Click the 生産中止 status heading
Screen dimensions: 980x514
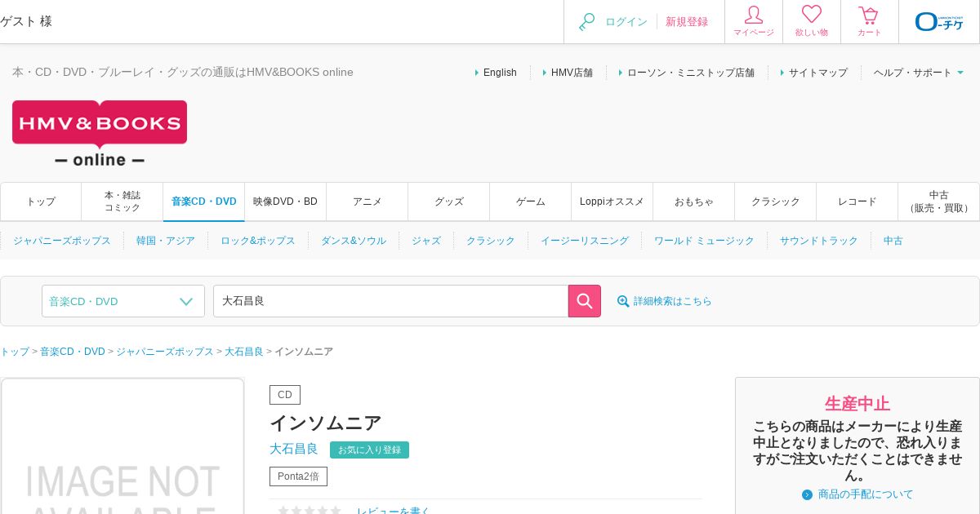point(857,404)
